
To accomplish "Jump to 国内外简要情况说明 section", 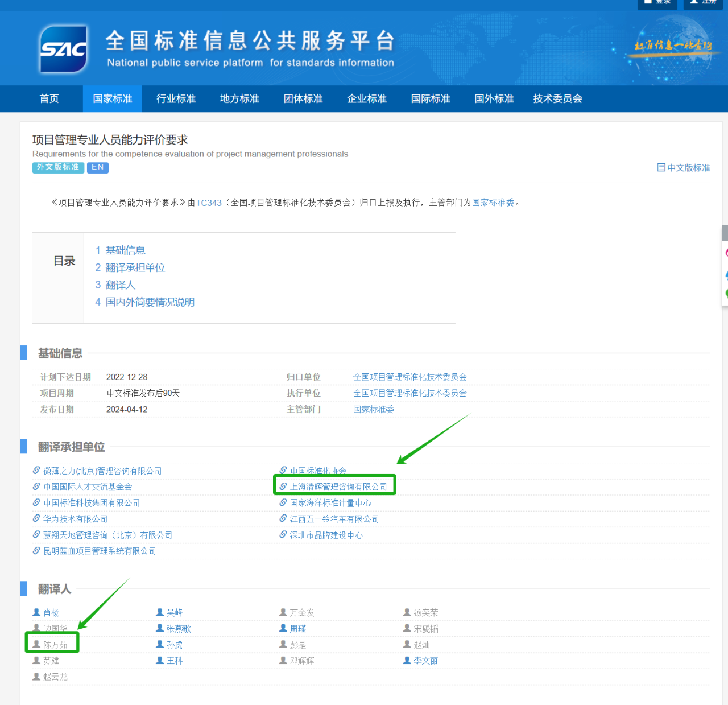I will point(150,302).
